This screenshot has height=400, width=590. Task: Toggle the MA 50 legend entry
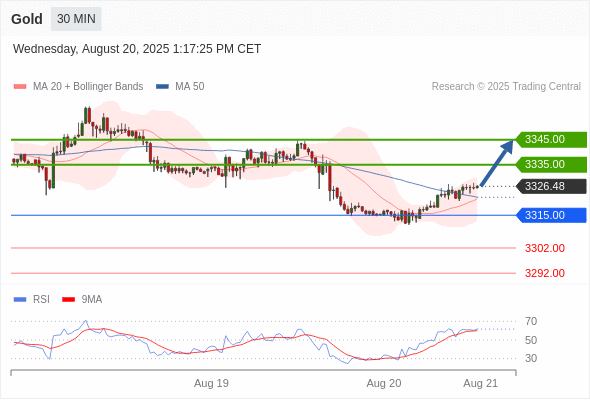pyautogui.click(x=180, y=87)
